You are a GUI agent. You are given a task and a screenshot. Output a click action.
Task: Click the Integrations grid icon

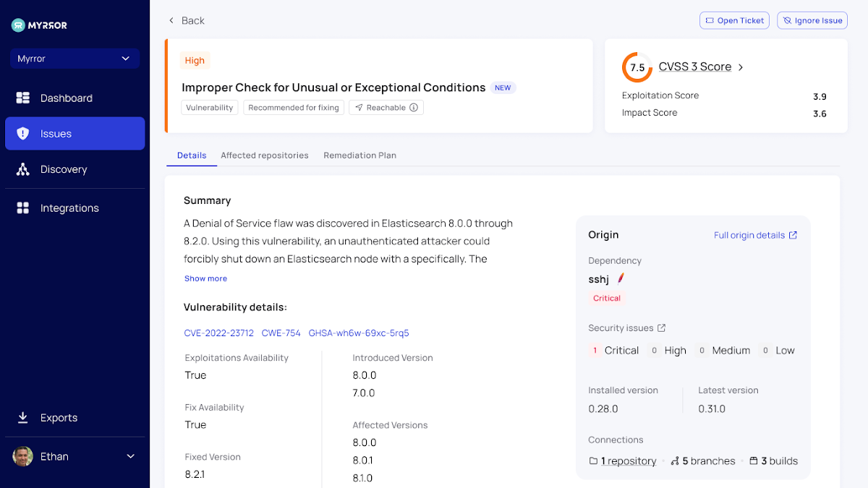[23, 208]
